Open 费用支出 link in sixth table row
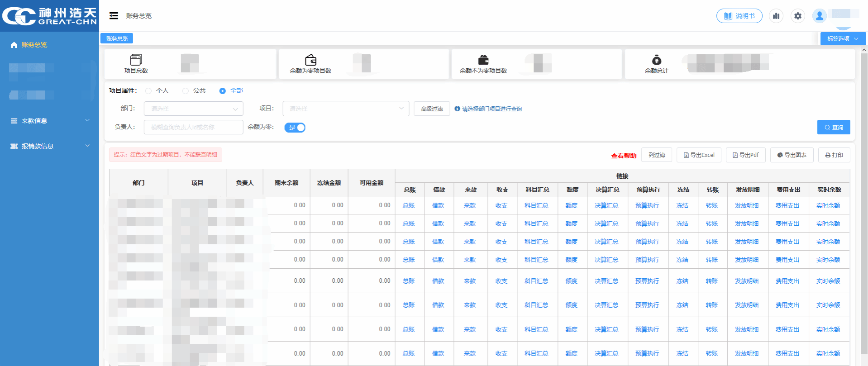868x366 pixels. click(x=788, y=305)
